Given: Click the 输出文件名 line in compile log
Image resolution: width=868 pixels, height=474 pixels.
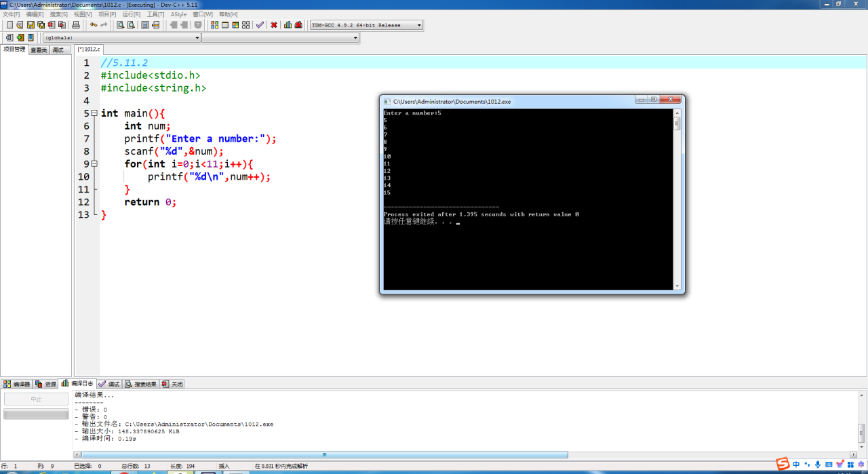Looking at the screenshot, I should [174, 424].
